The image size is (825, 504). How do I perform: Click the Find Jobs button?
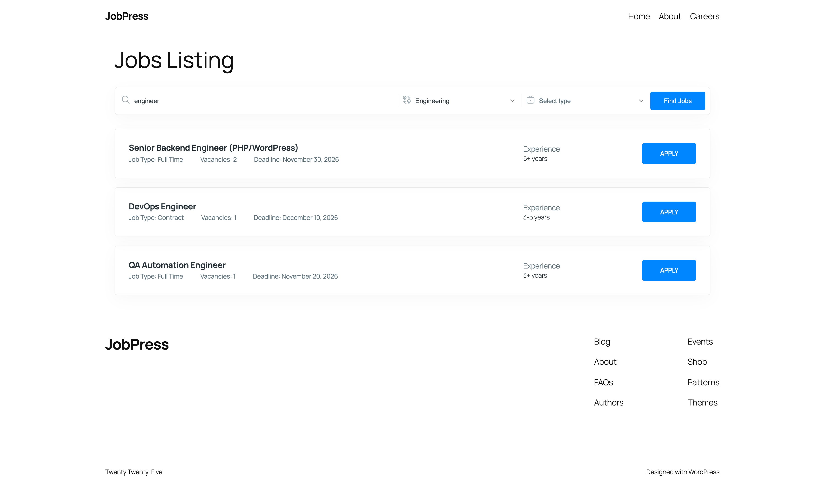[678, 101]
